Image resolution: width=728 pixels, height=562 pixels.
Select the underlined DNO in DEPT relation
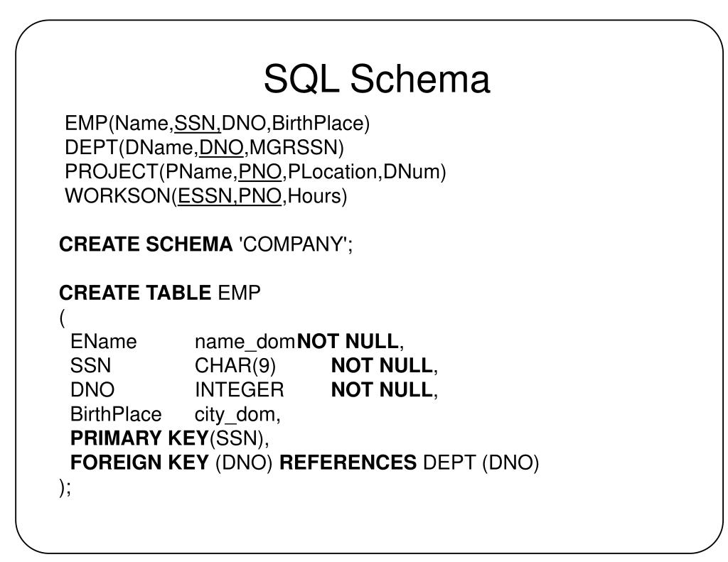[x=222, y=148]
